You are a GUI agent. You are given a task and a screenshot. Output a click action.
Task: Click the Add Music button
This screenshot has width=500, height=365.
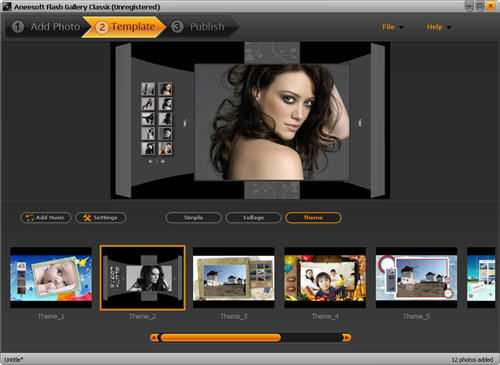coord(46,218)
